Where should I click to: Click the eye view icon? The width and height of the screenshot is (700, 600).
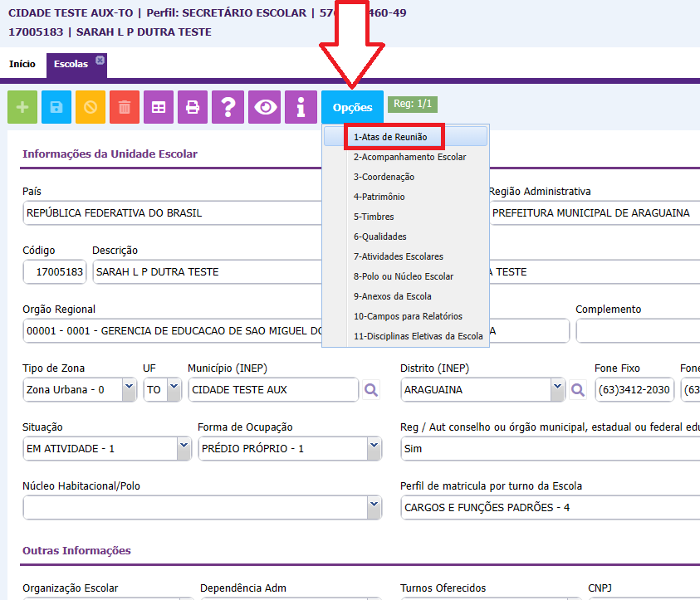click(265, 107)
